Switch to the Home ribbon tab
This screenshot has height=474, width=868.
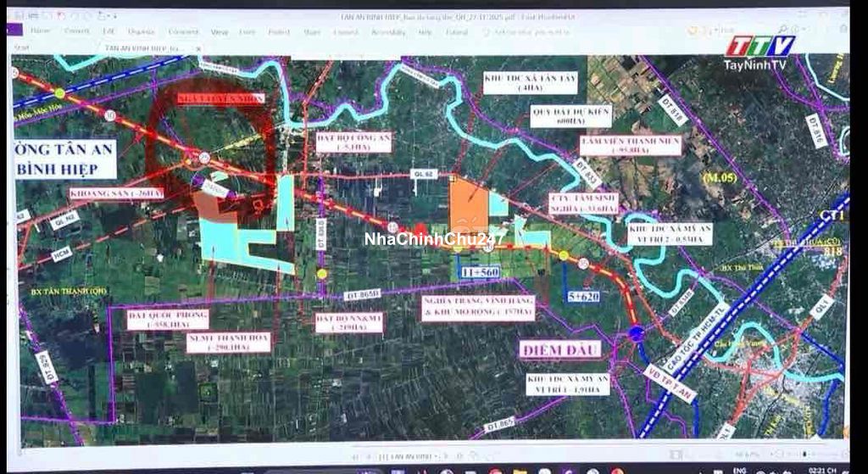point(41,31)
